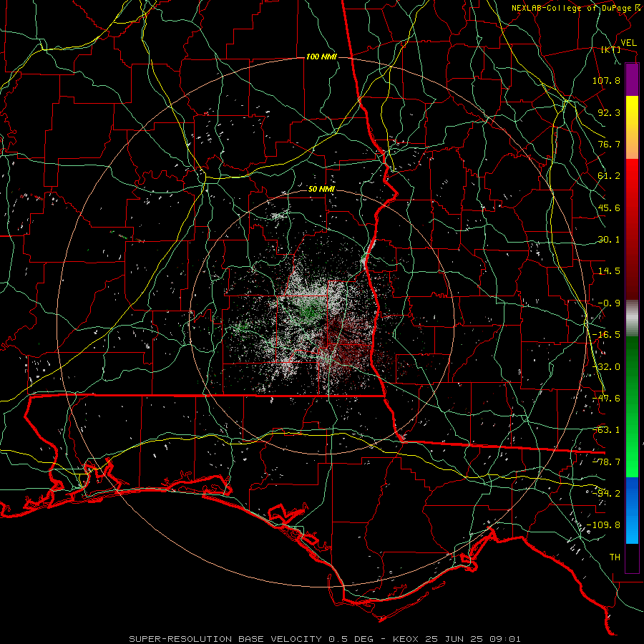644x644 pixels.
Task: Click the bright green color bar segment
Action: point(632,406)
